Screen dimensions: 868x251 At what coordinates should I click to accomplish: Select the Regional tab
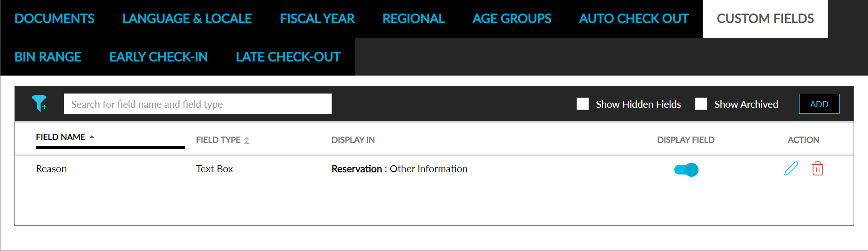coord(414,19)
